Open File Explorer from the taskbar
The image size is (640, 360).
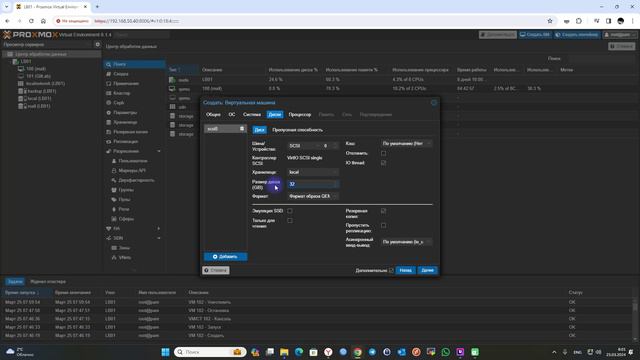[x=284, y=352]
